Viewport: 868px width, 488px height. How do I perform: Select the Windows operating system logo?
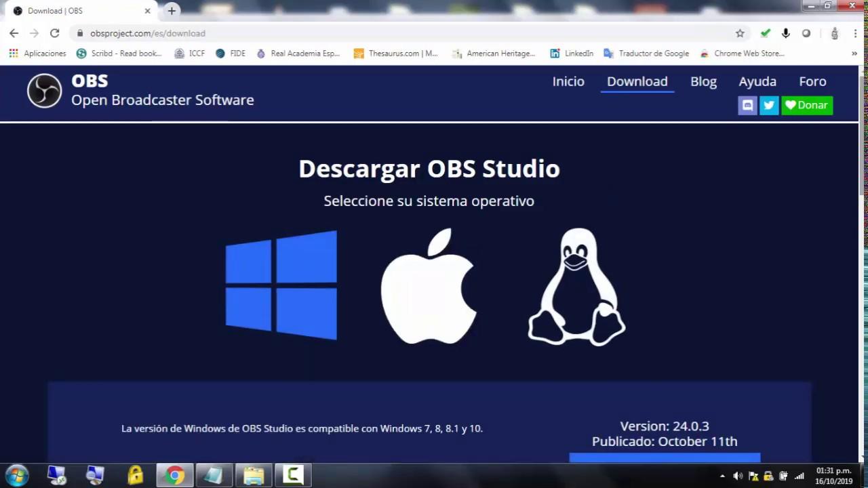tap(281, 285)
